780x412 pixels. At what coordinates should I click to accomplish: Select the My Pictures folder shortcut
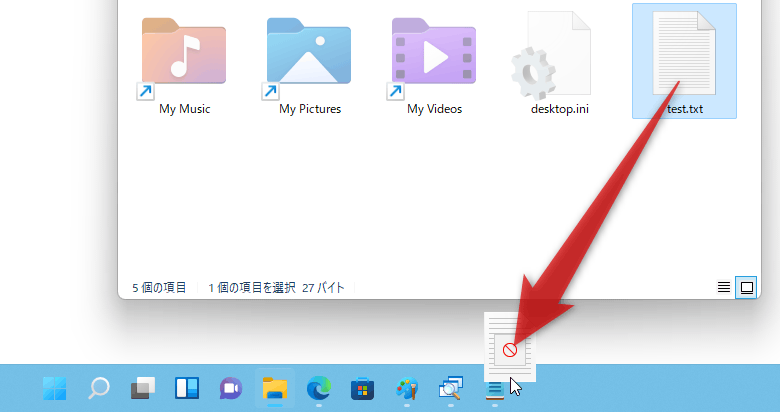309,55
